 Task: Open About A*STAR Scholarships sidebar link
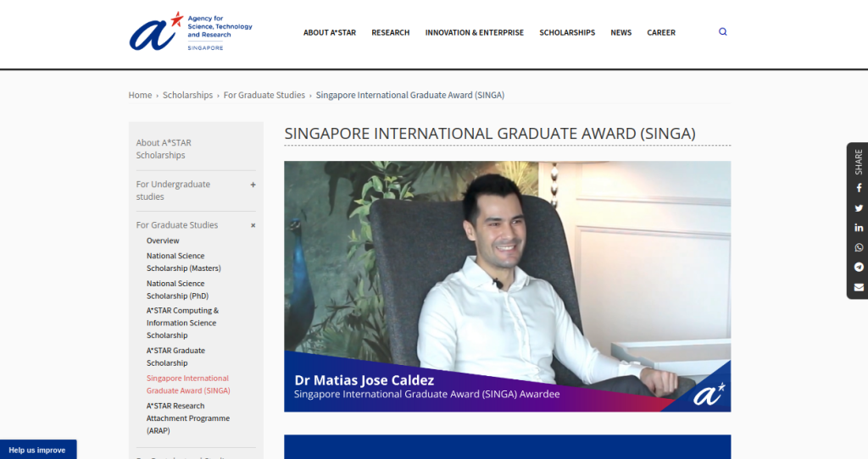click(x=164, y=149)
